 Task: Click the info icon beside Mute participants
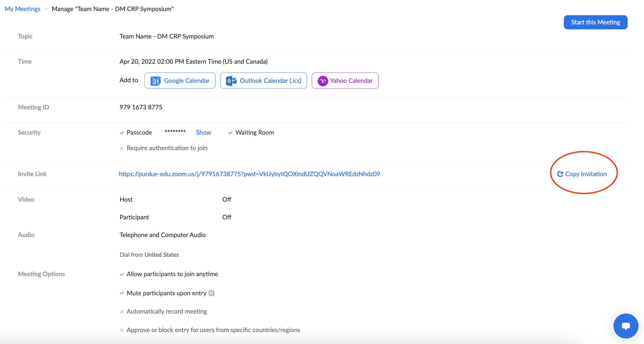212,293
